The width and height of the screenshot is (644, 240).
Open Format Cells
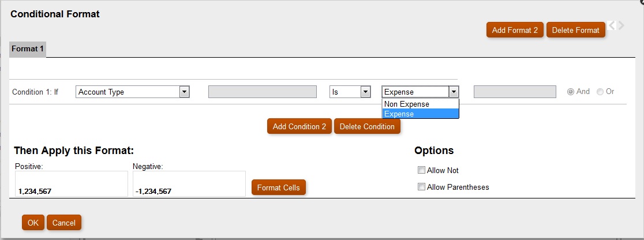coord(279,187)
